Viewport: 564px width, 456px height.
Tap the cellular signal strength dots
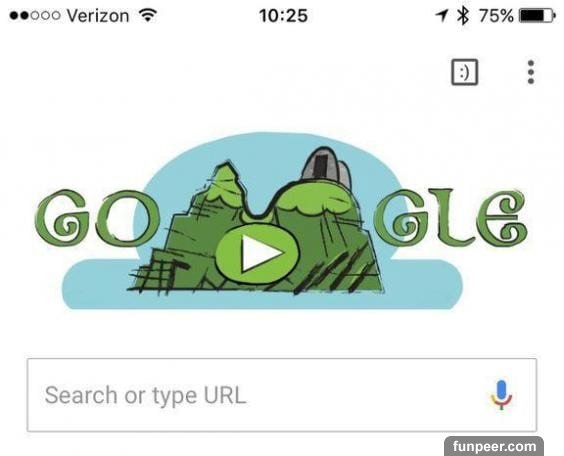[x=35, y=16]
